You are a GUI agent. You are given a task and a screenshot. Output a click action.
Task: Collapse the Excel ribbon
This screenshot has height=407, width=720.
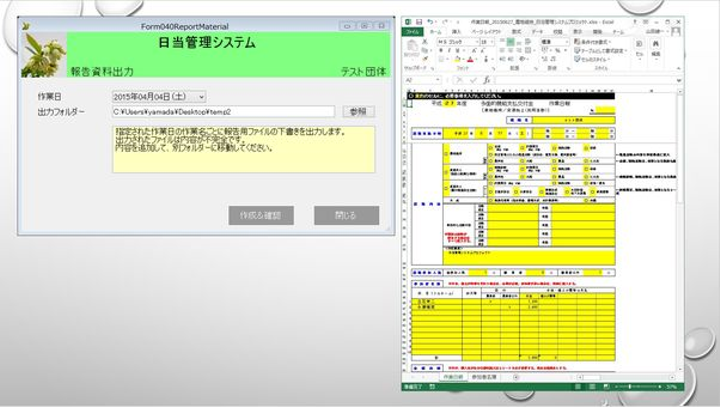coord(679,68)
